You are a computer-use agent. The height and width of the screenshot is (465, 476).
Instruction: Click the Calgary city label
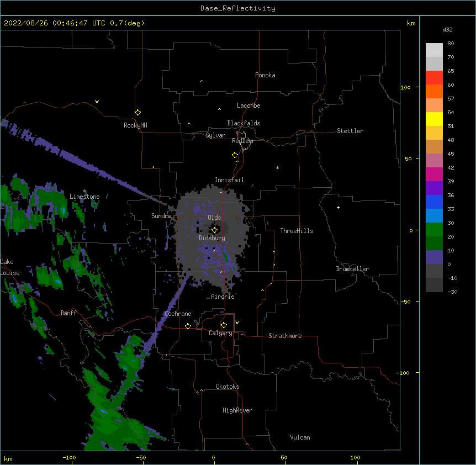[220, 333]
